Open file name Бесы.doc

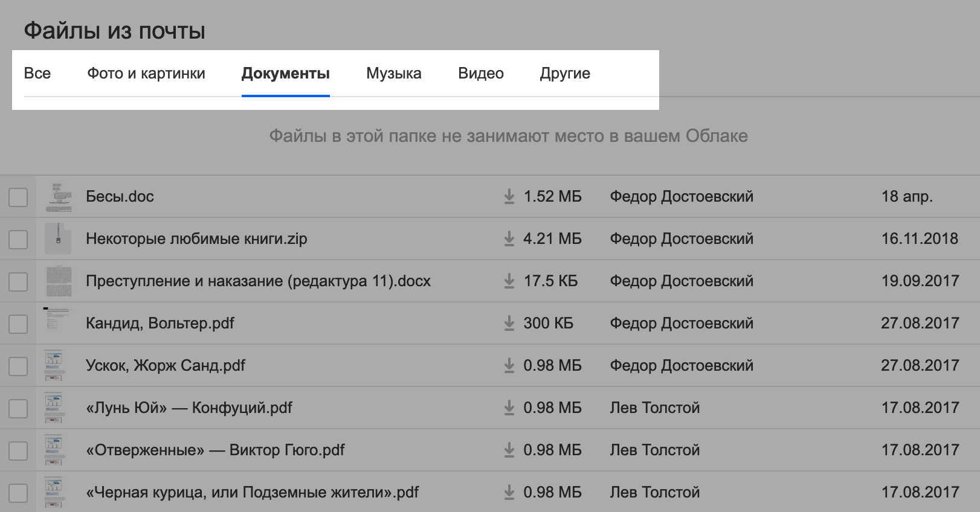click(x=120, y=196)
